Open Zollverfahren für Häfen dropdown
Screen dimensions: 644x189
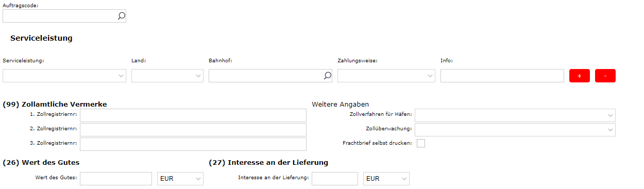point(515,115)
